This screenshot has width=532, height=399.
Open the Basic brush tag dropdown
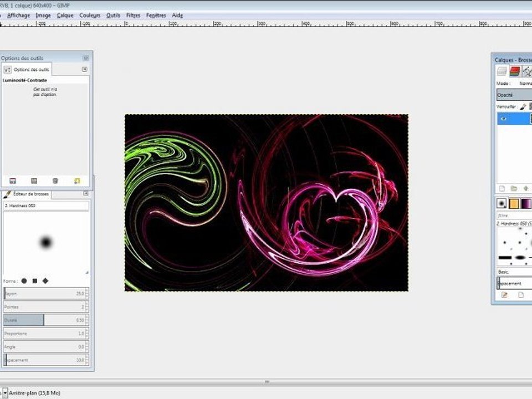click(514, 272)
